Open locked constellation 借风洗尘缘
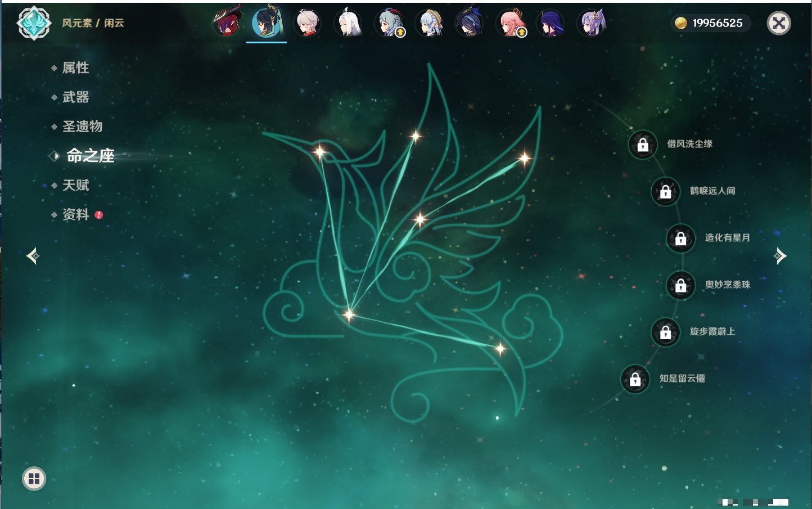The image size is (812, 509). [643, 145]
